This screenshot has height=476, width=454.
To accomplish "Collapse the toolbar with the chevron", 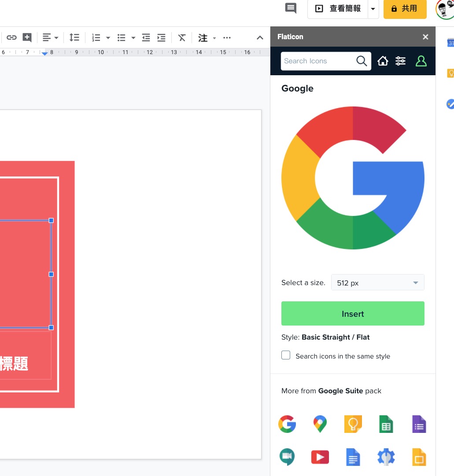I will point(260,38).
